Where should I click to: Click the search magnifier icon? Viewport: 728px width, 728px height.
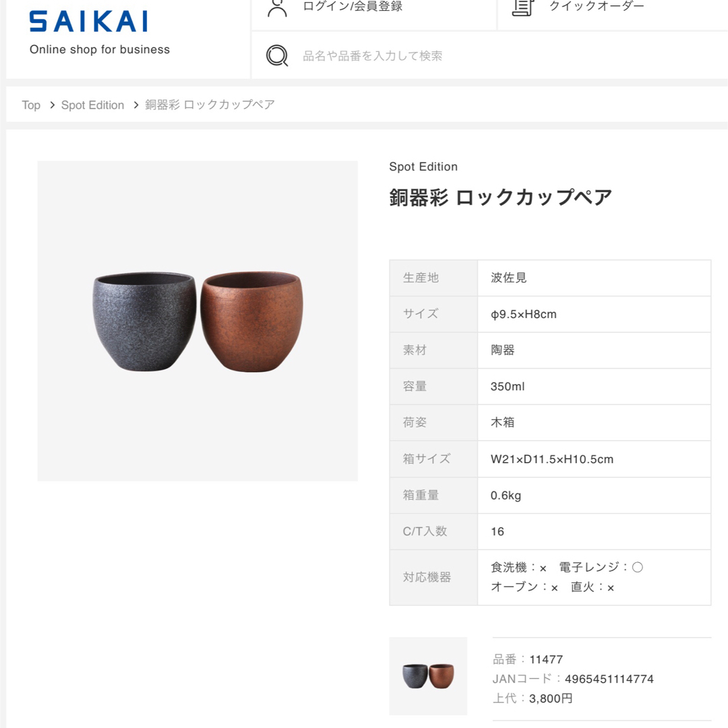pos(277,56)
